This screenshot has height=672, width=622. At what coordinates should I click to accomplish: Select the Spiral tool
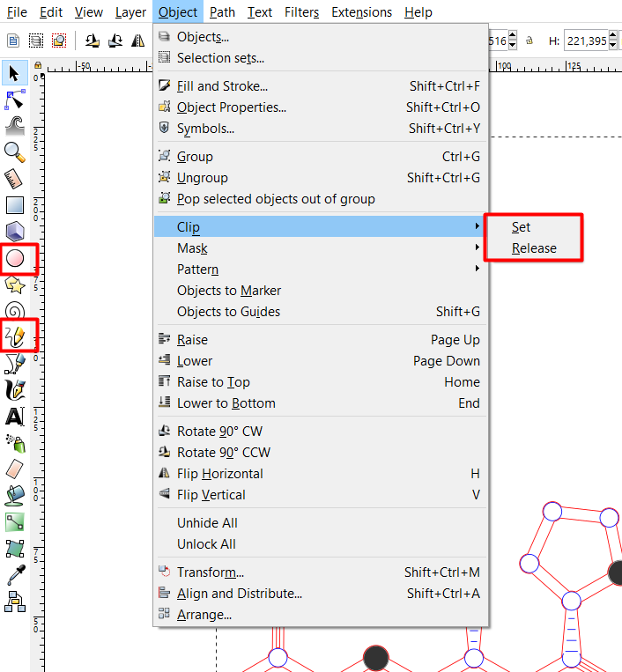point(15,311)
